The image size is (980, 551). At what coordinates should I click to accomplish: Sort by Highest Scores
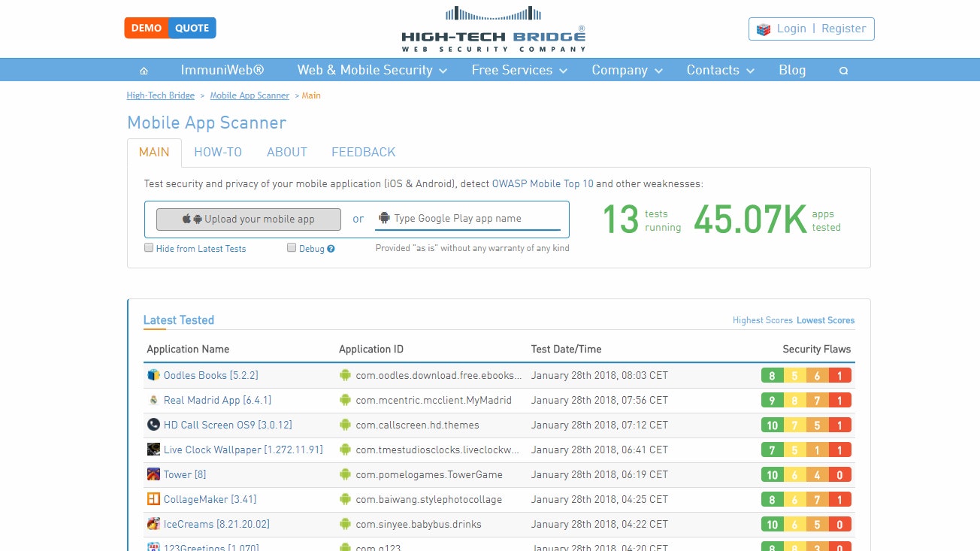(763, 320)
